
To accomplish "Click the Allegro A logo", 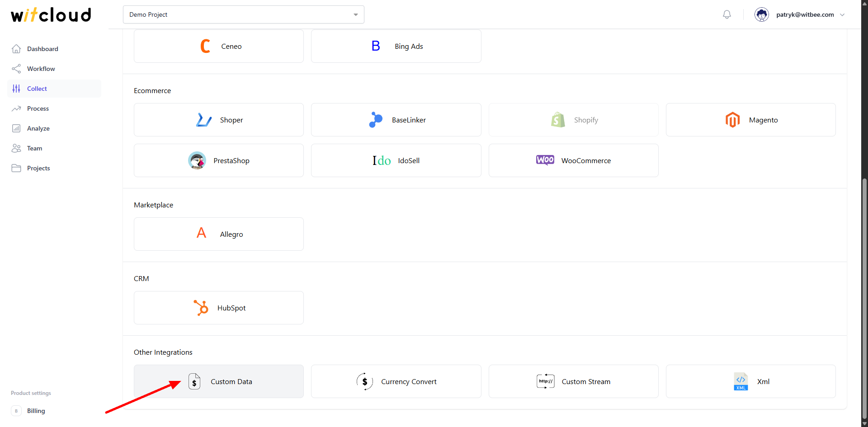I will 202,233.
